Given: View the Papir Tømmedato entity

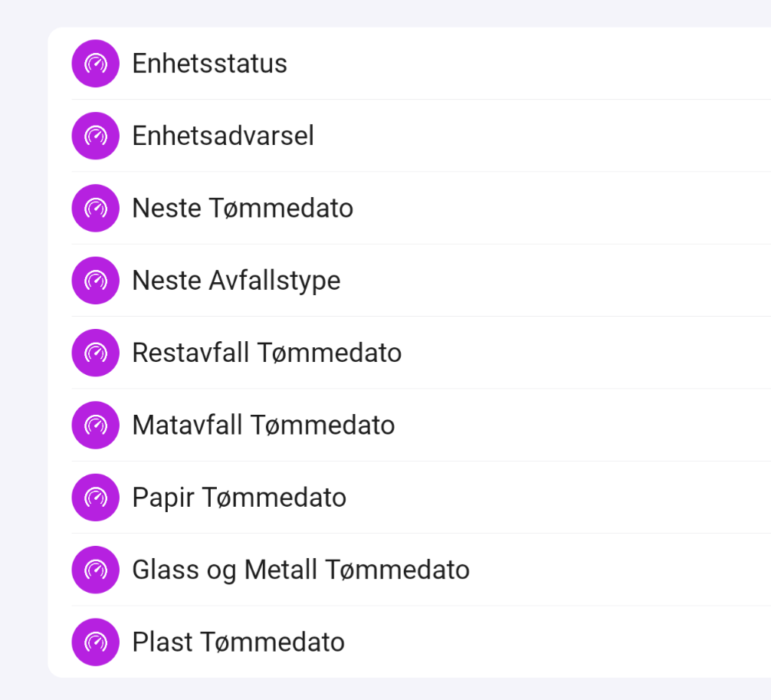Looking at the screenshot, I should coord(239,498).
